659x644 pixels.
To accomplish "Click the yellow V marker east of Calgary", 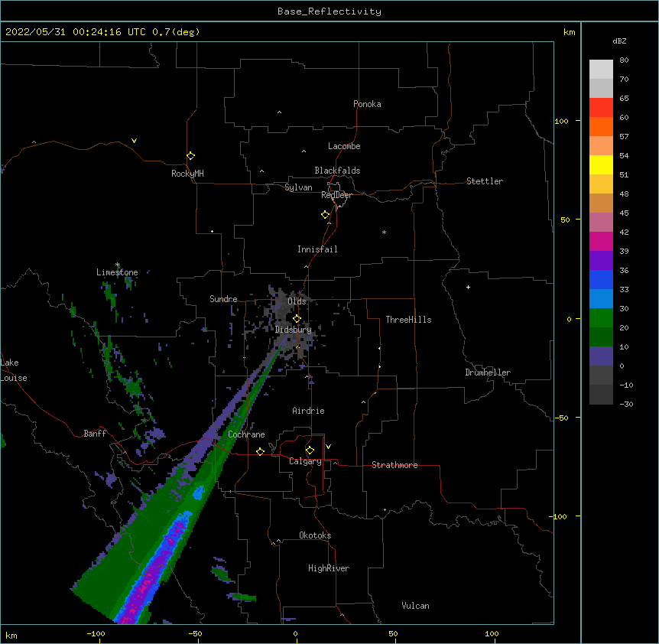I will [328, 447].
